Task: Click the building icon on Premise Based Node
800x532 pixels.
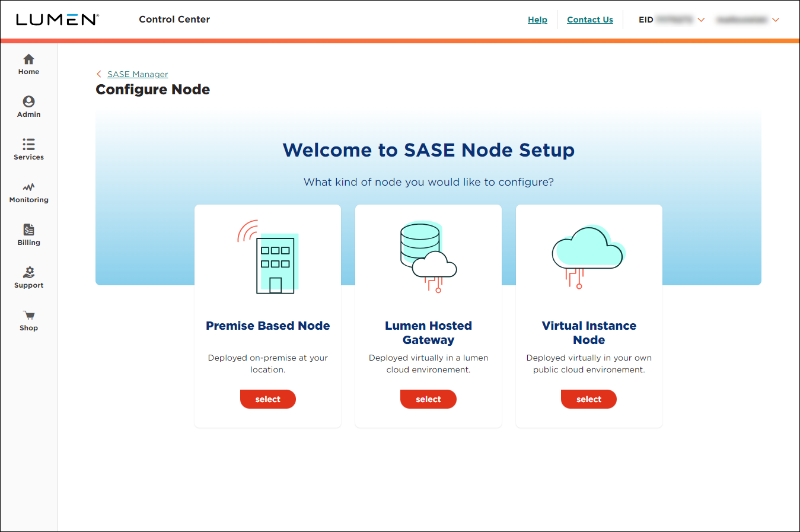Action: pos(273,260)
